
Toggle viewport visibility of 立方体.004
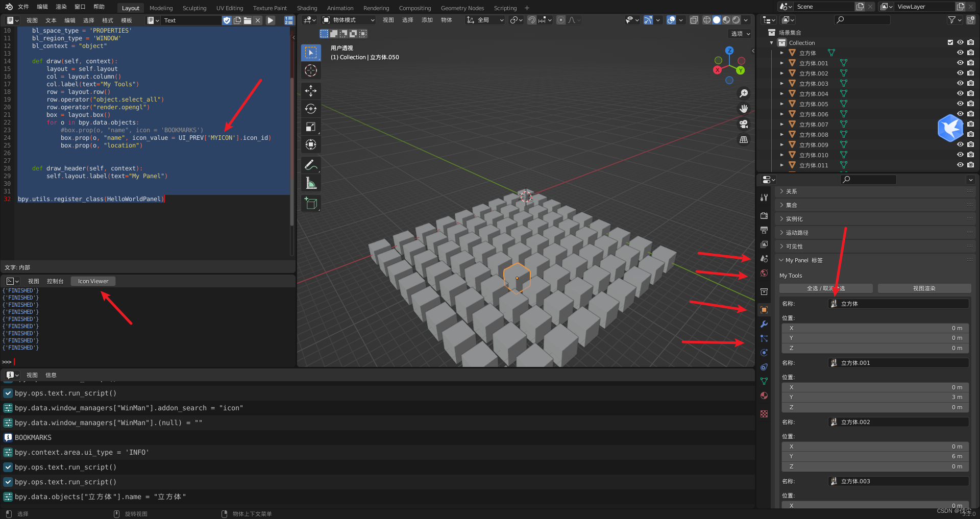(960, 93)
